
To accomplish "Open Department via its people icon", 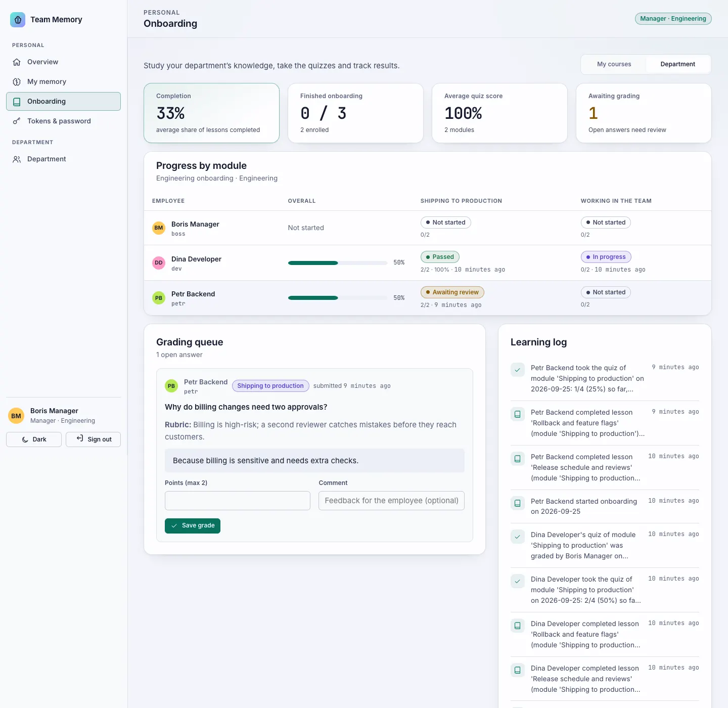I will coord(17,159).
